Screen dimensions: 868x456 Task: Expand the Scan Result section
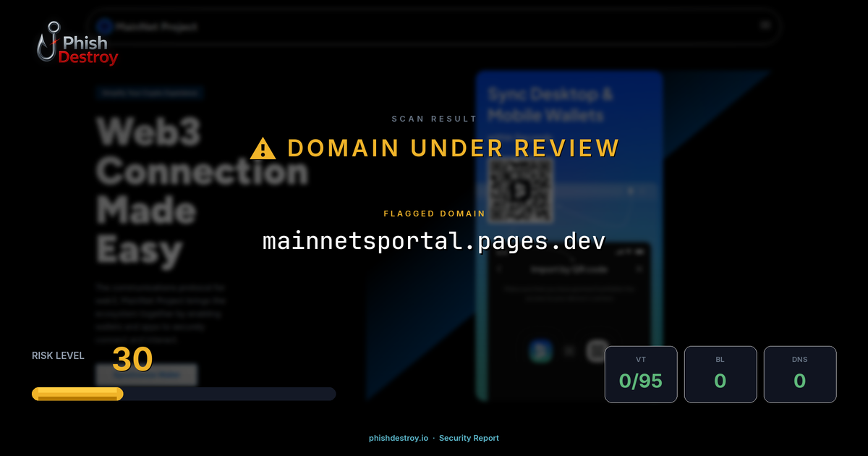coord(434,118)
